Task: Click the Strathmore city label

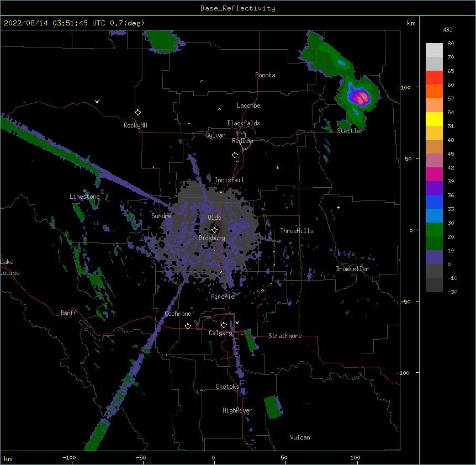Action: (285, 336)
